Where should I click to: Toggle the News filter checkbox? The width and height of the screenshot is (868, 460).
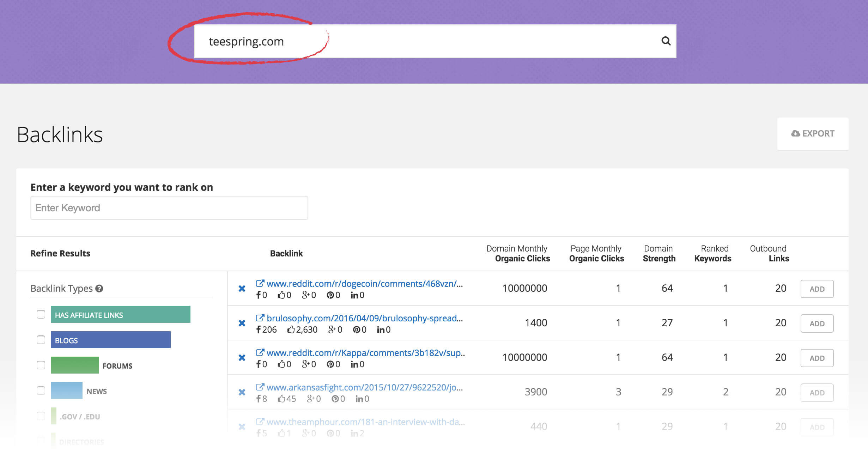tap(41, 391)
